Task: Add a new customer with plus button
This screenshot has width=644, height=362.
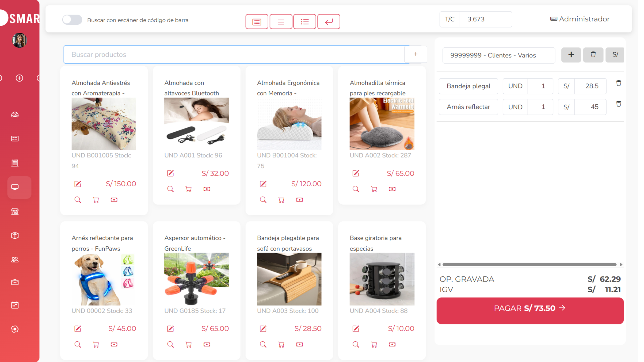Action: click(571, 55)
